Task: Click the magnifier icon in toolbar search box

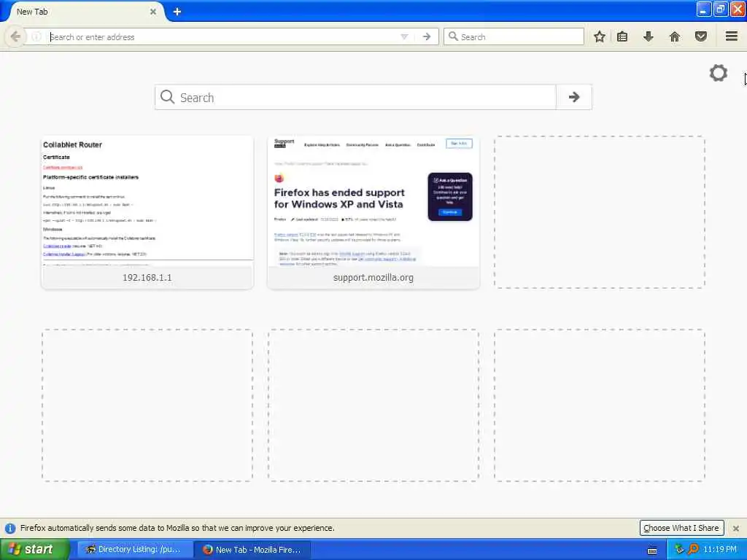Action: (453, 36)
